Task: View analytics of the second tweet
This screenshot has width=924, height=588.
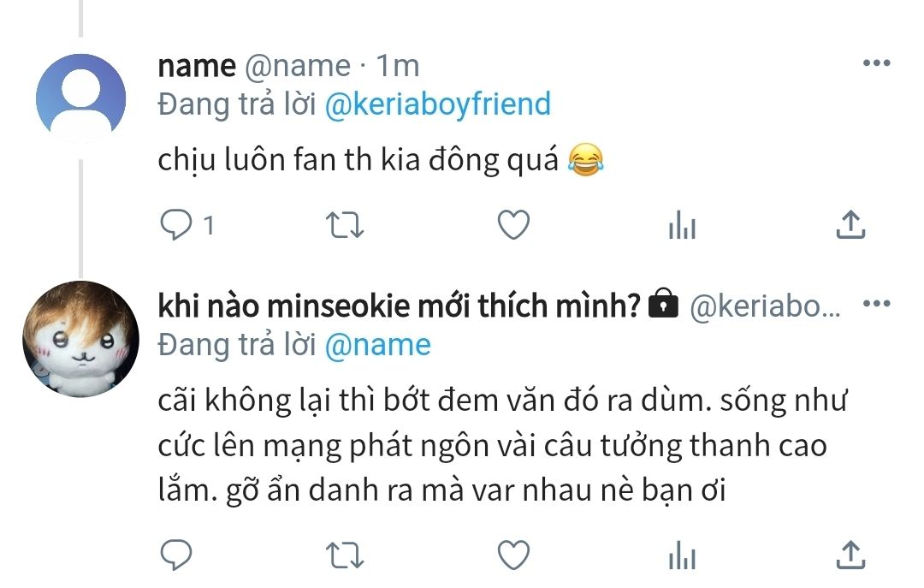Action: click(682, 555)
